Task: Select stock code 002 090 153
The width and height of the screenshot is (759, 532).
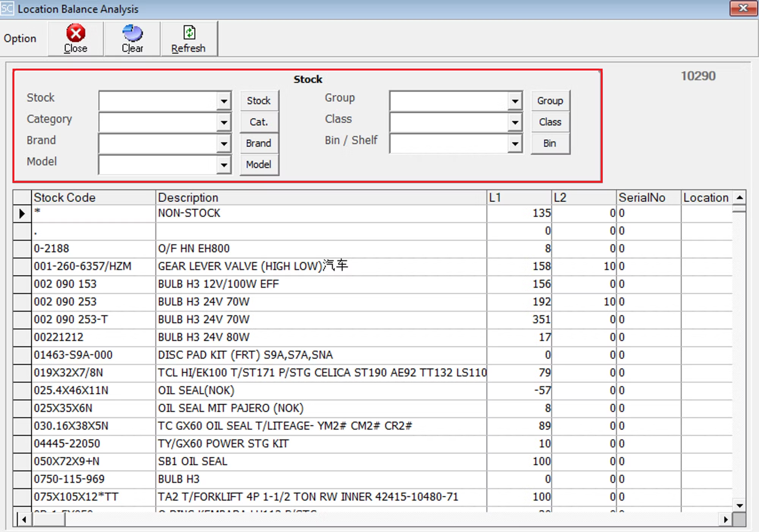Action: click(93, 284)
